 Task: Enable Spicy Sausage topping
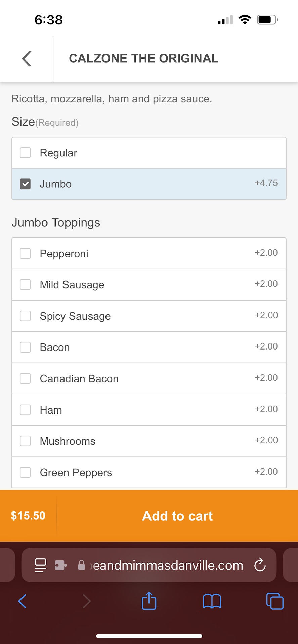(25, 316)
